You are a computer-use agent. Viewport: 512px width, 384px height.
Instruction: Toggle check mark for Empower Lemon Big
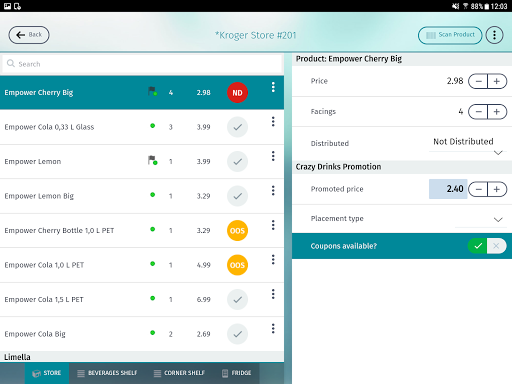pyautogui.click(x=237, y=196)
